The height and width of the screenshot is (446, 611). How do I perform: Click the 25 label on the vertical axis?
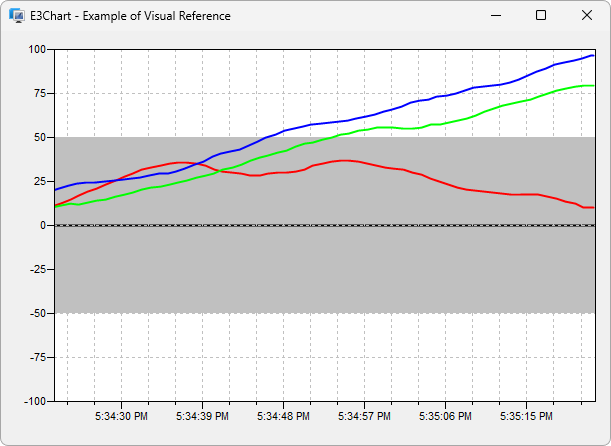point(41,182)
